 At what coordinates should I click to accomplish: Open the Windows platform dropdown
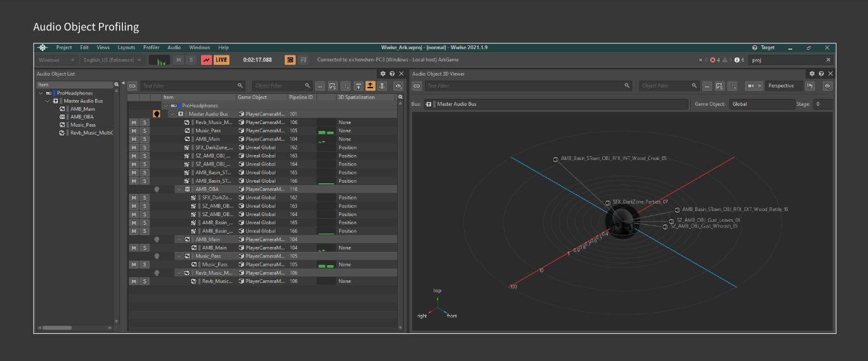click(x=56, y=60)
